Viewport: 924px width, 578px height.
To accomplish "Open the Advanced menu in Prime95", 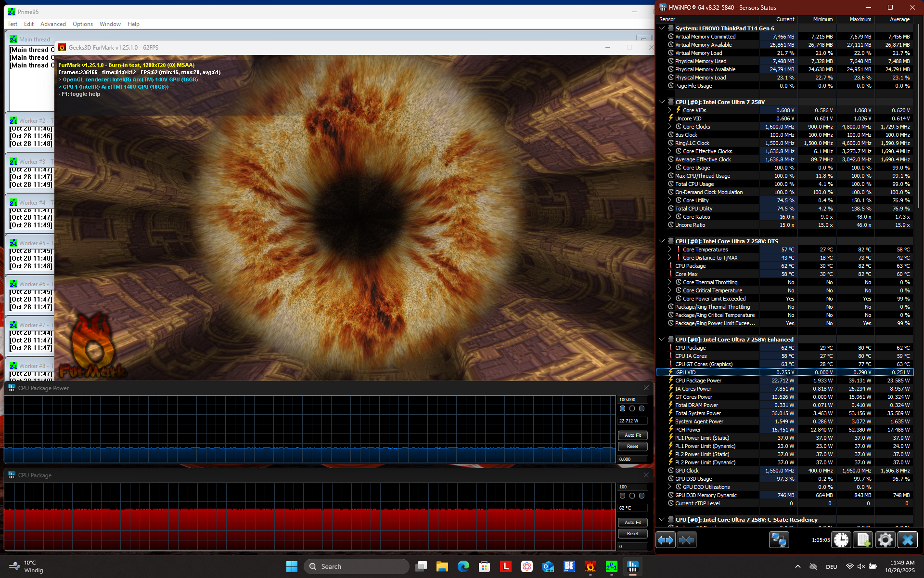I will tap(53, 24).
